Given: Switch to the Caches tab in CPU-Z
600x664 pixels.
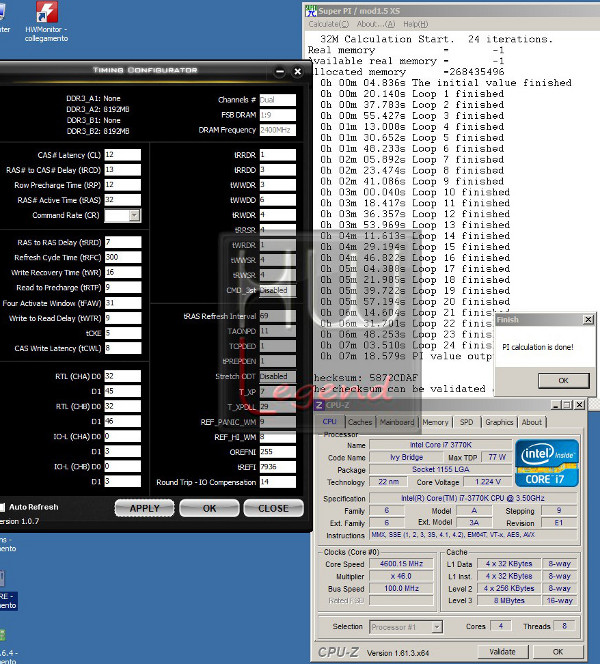Looking at the screenshot, I should 360,422.
